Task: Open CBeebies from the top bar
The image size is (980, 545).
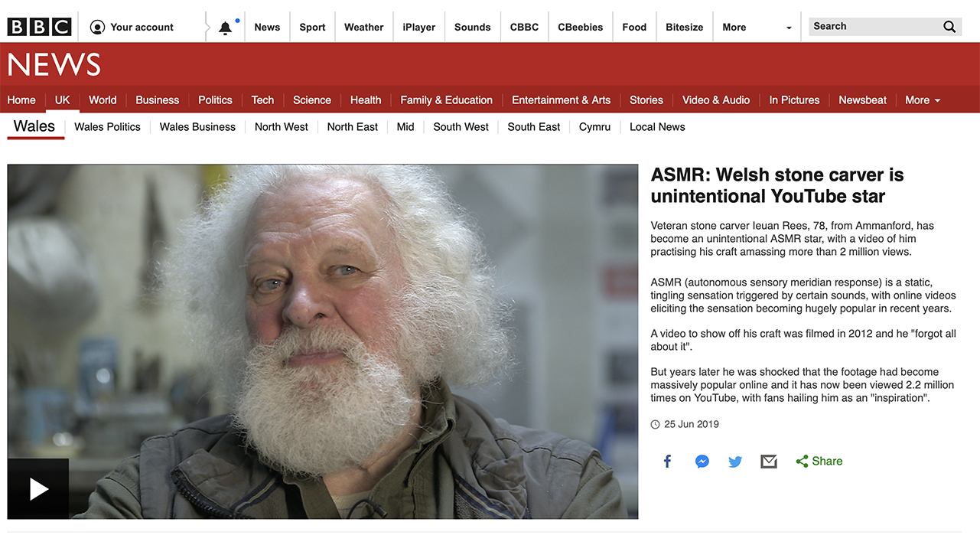Action: [x=580, y=27]
